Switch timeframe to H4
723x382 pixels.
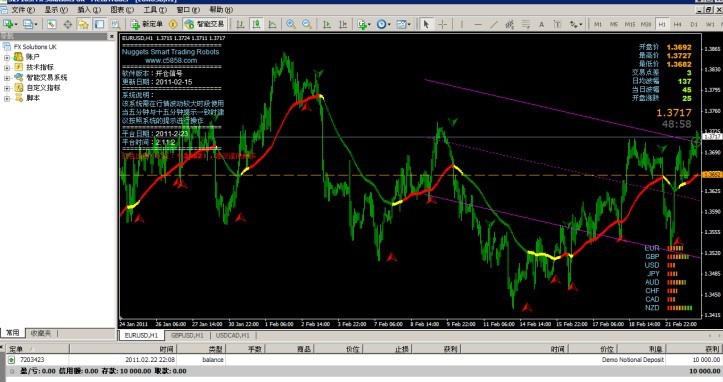coord(678,24)
